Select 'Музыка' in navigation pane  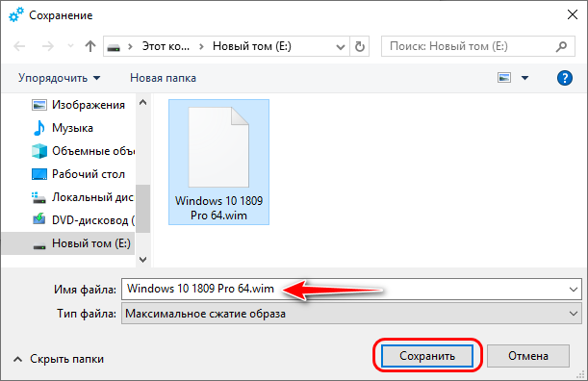72,128
